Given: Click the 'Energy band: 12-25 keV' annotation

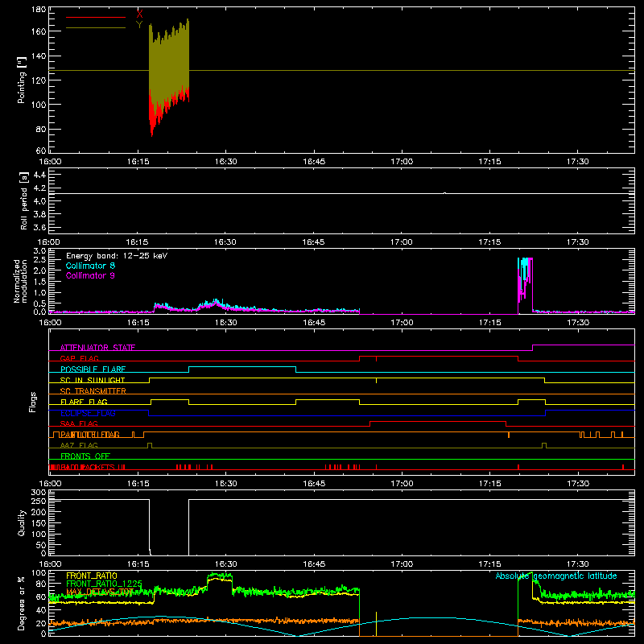Looking at the screenshot, I should [x=117, y=256].
